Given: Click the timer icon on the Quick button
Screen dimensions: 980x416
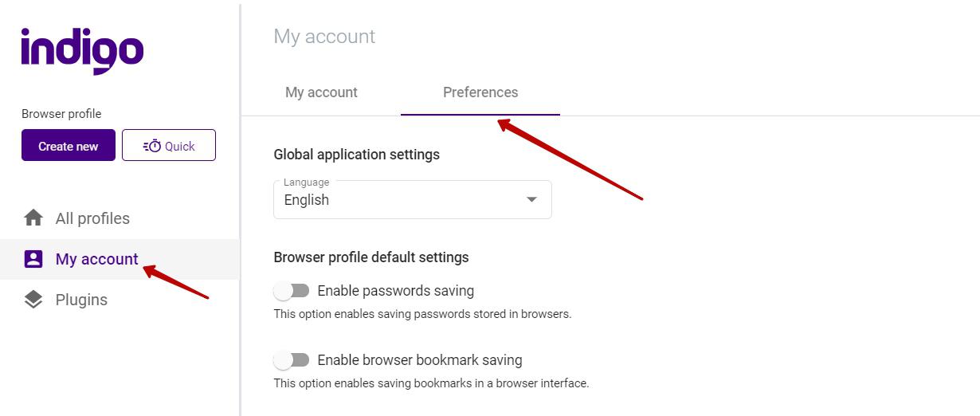Looking at the screenshot, I should point(152,146).
